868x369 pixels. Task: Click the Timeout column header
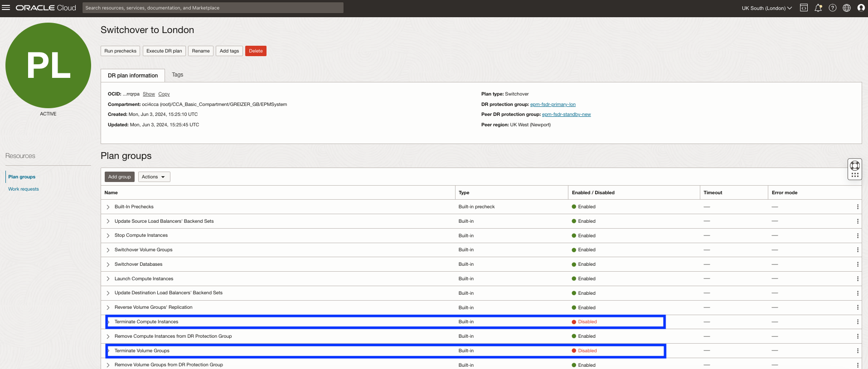[713, 192]
